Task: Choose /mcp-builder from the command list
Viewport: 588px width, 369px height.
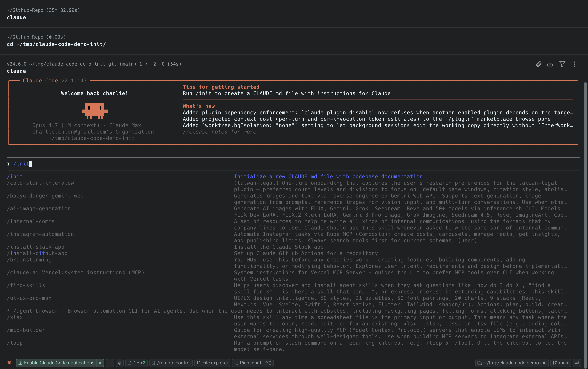Action: [26, 330]
